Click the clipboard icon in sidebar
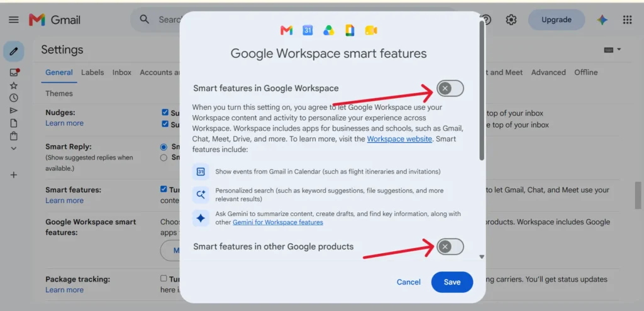Screen dimensions: 644x311 14,136
